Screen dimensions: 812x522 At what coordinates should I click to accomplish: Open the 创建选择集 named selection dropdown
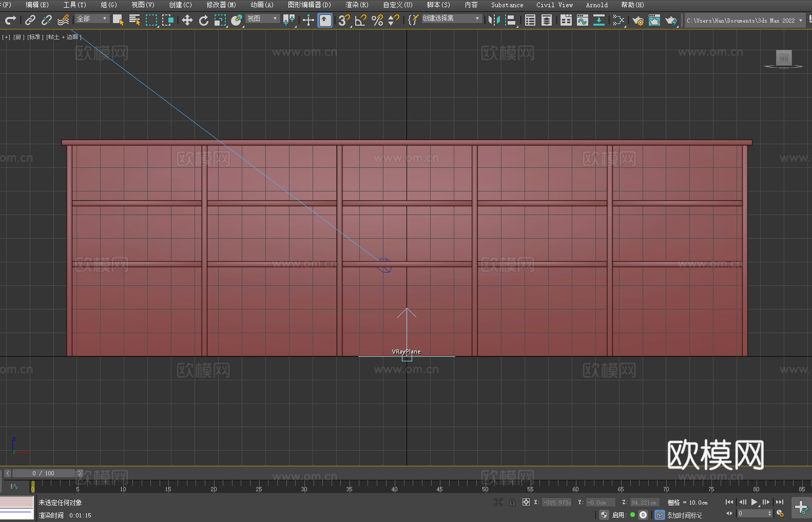click(x=452, y=18)
